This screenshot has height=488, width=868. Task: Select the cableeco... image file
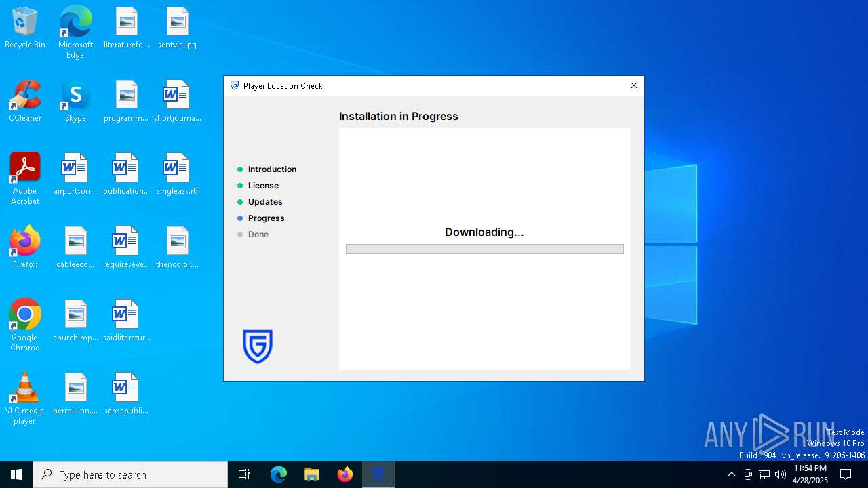75,248
